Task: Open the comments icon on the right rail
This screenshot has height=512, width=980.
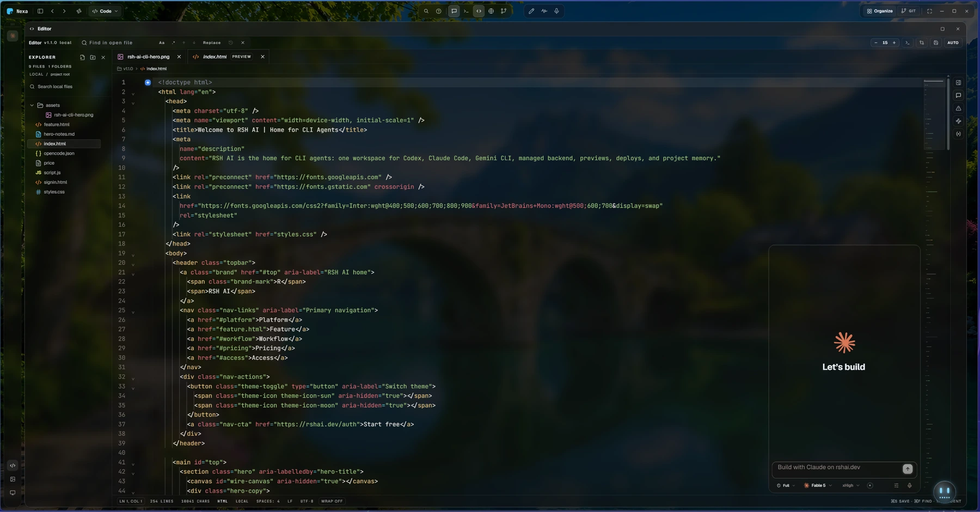Action: tap(958, 95)
